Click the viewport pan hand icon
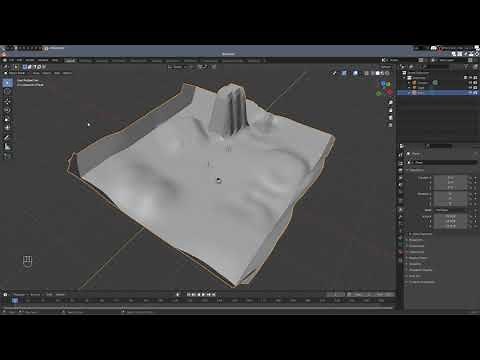Image resolution: width=480 pixels, height=360 pixels. [391, 110]
